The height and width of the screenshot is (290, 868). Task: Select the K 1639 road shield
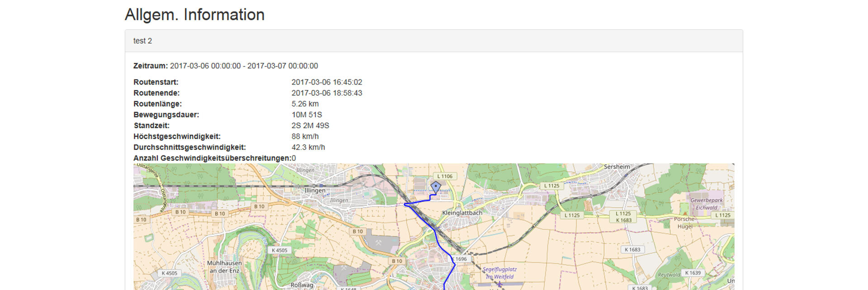(693, 273)
